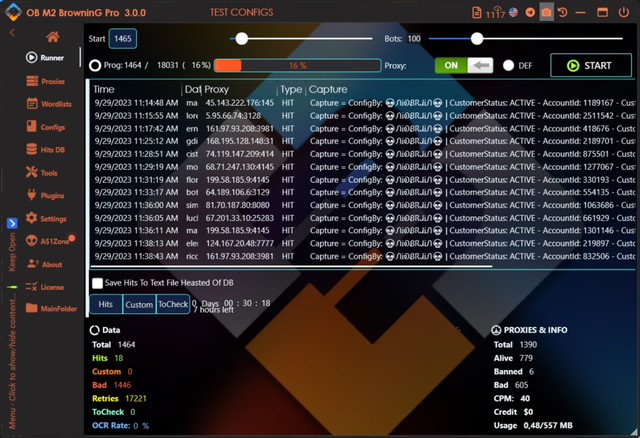Viewport: 640px width, 438px height.
Task: Click the TEST CONFIGS title text
Action: click(x=242, y=12)
